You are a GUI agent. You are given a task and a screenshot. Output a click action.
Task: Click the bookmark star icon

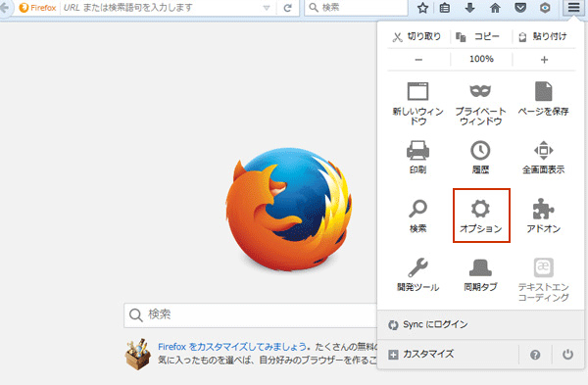[x=422, y=8]
